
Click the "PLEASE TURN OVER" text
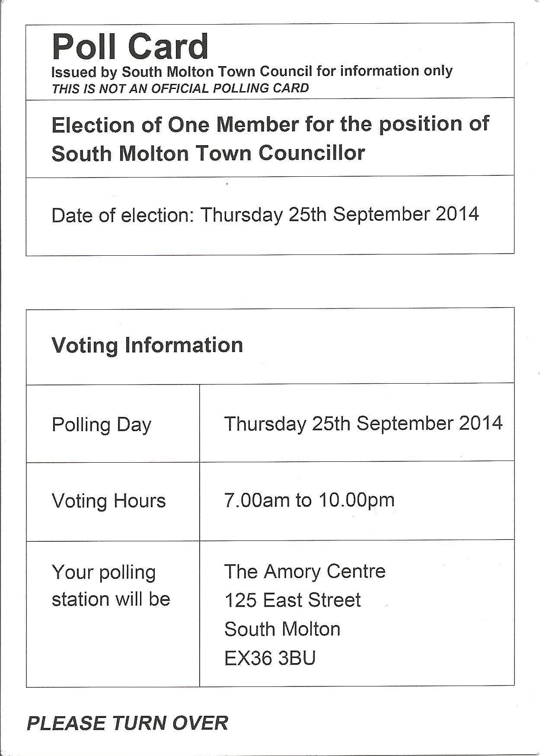128,724
